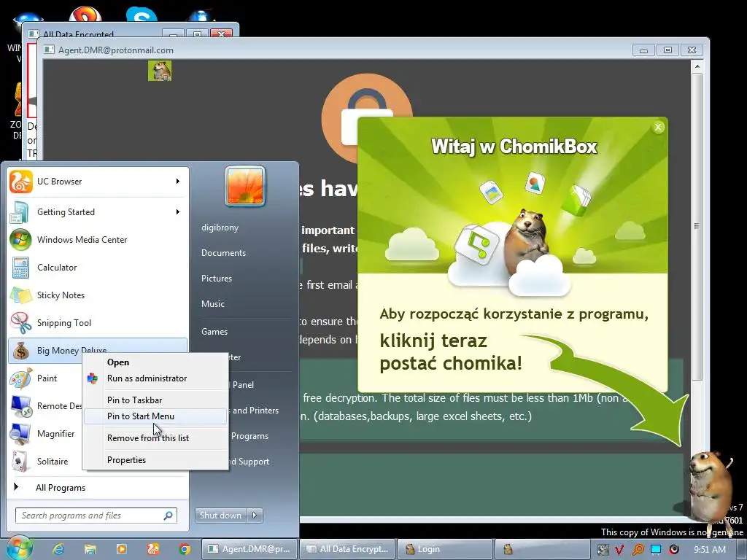Open Games from the Start menu

coord(214,332)
